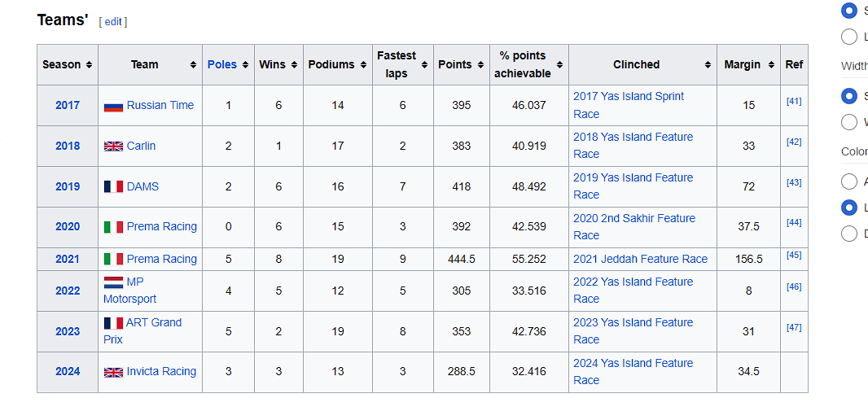The width and height of the screenshot is (868, 411).
Task: Open the MP Motorsport team link
Action: click(130, 291)
